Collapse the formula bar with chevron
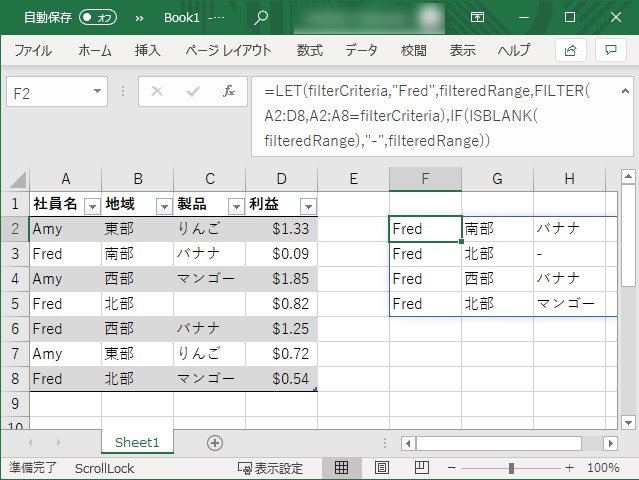 [625, 91]
